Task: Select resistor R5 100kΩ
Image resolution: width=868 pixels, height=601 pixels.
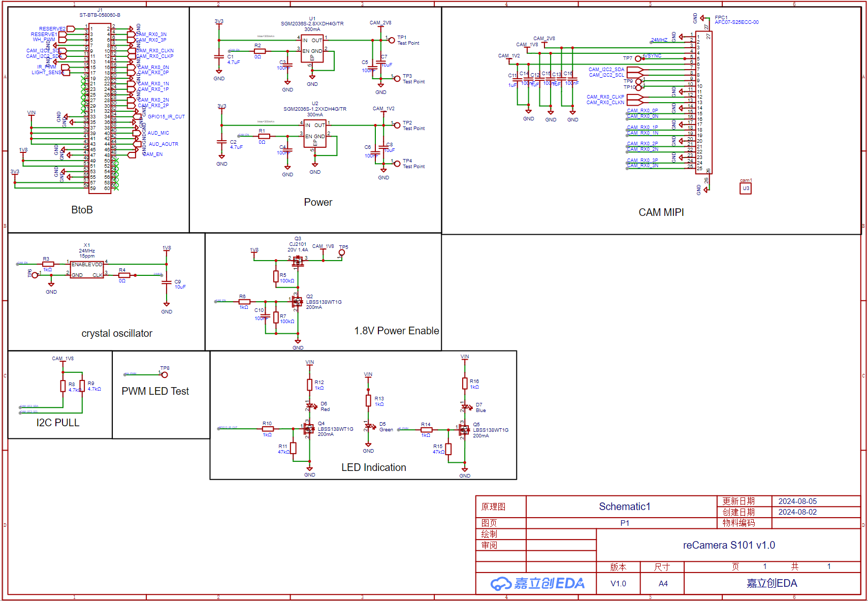Action: (x=276, y=276)
